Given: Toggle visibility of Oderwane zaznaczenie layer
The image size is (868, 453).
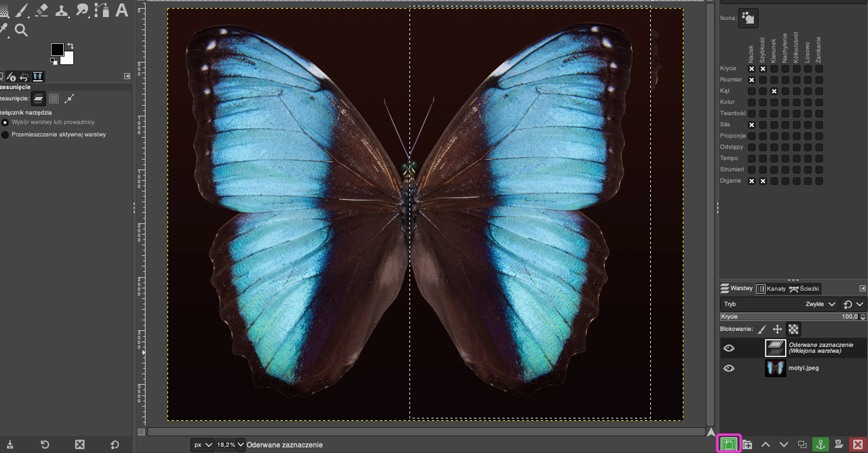Looking at the screenshot, I should tap(728, 348).
